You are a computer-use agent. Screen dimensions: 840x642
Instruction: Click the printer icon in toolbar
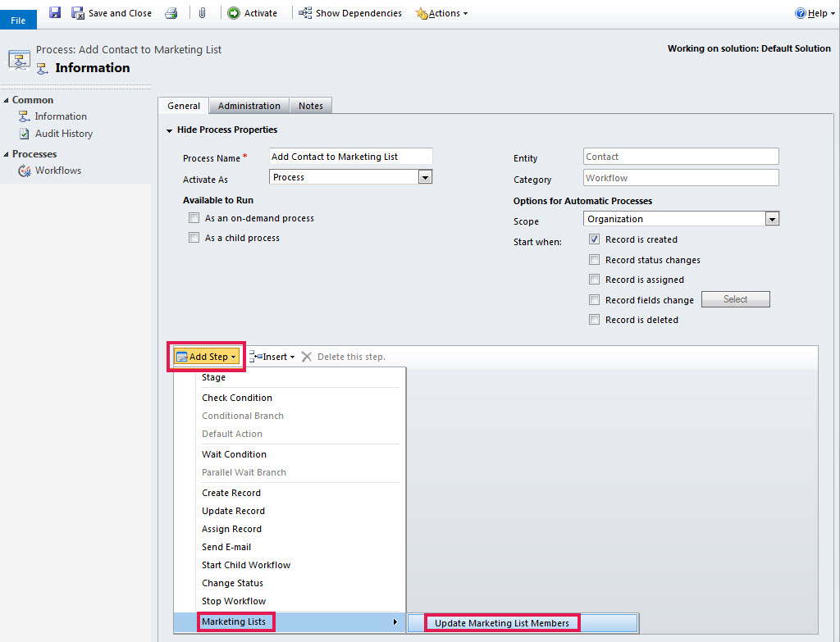171,13
